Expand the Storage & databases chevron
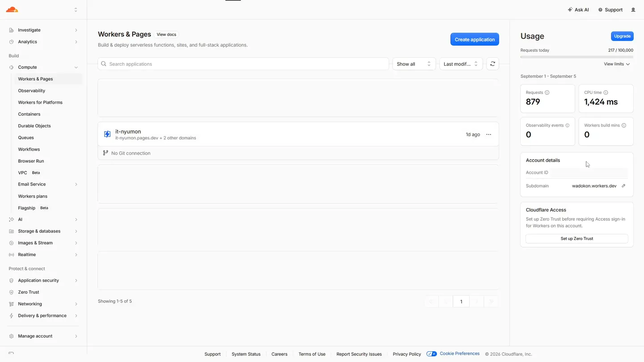The image size is (644, 362). click(76, 231)
